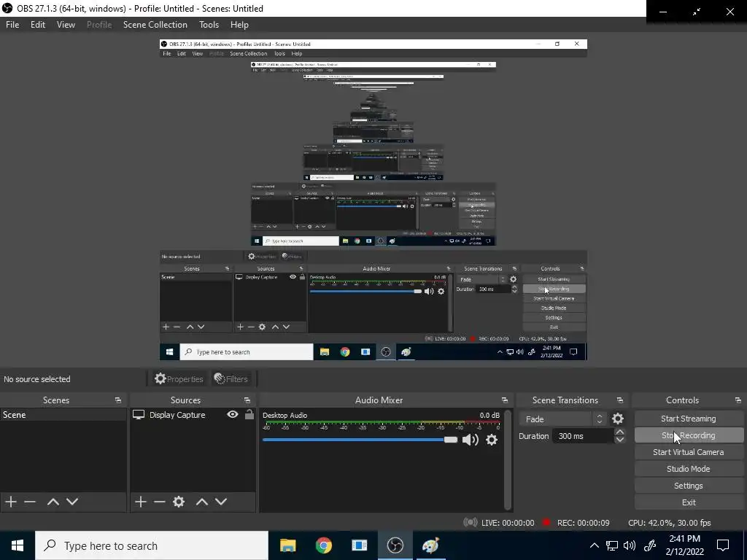This screenshot has width=747, height=560.
Task: Open the File menu
Action: [12, 25]
